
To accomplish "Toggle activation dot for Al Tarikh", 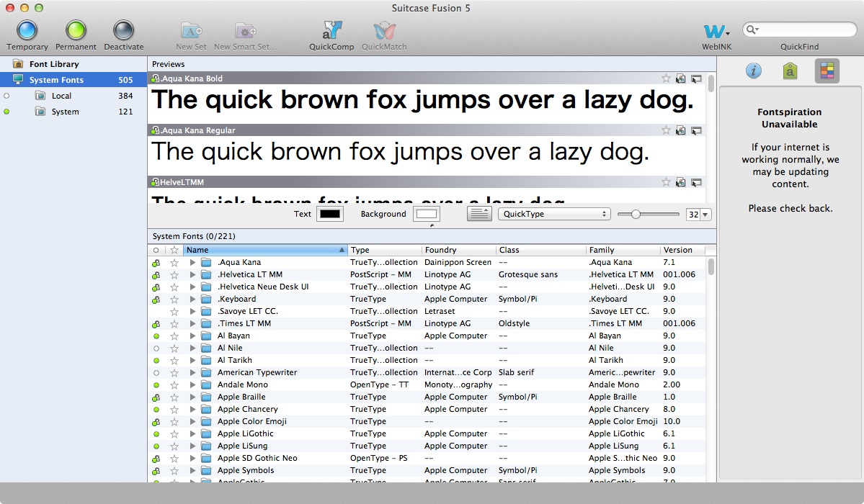I will coord(156,360).
